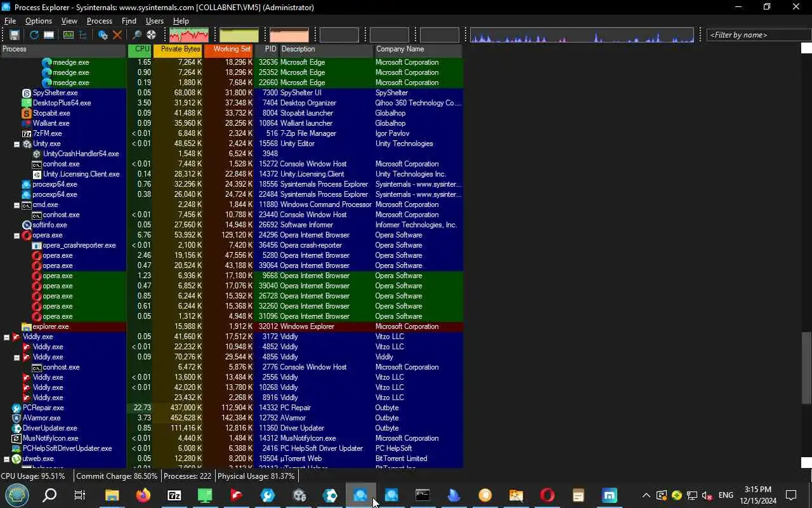
Task: Sort by the Working Set column header
Action: (x=229, y=50)
